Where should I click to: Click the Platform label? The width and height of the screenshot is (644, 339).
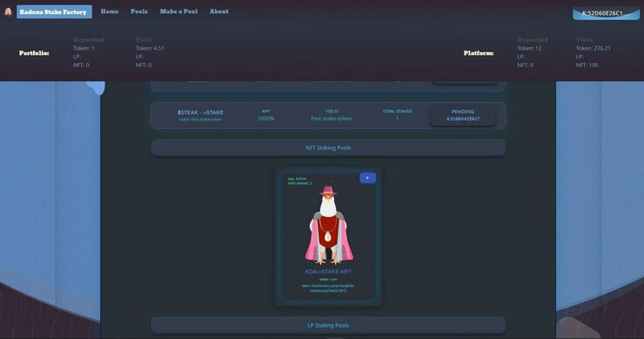click(479, 53)
